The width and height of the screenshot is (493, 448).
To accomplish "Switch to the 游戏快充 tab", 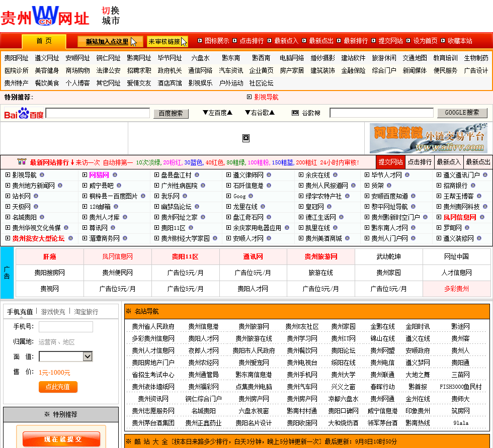I will [53, 312].
